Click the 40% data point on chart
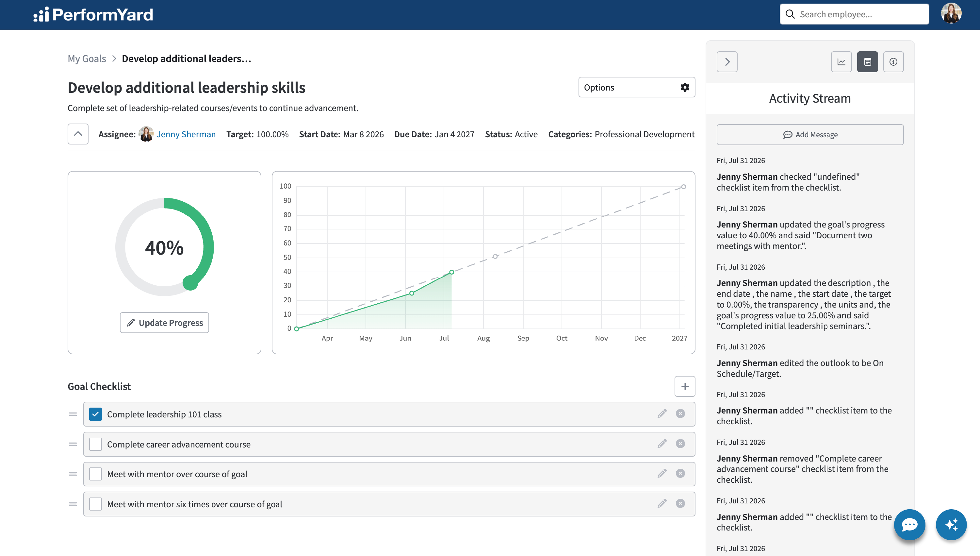This screenshot has width=980, height=556. click(451, 272)
